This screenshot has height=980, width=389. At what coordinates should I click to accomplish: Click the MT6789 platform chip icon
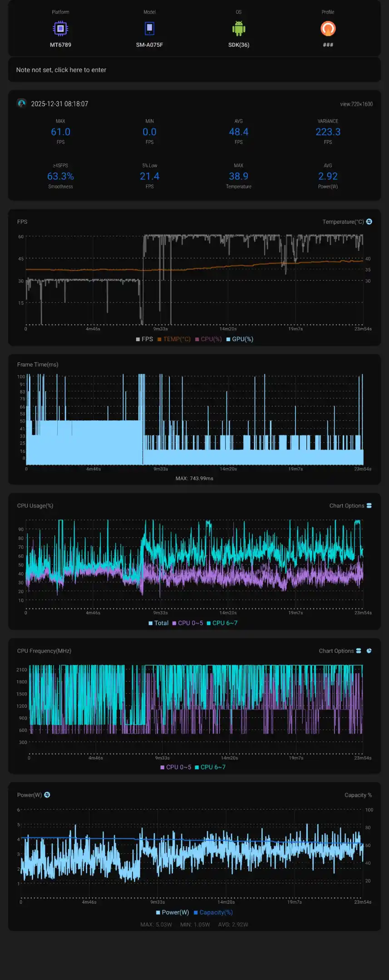point(60,29)
